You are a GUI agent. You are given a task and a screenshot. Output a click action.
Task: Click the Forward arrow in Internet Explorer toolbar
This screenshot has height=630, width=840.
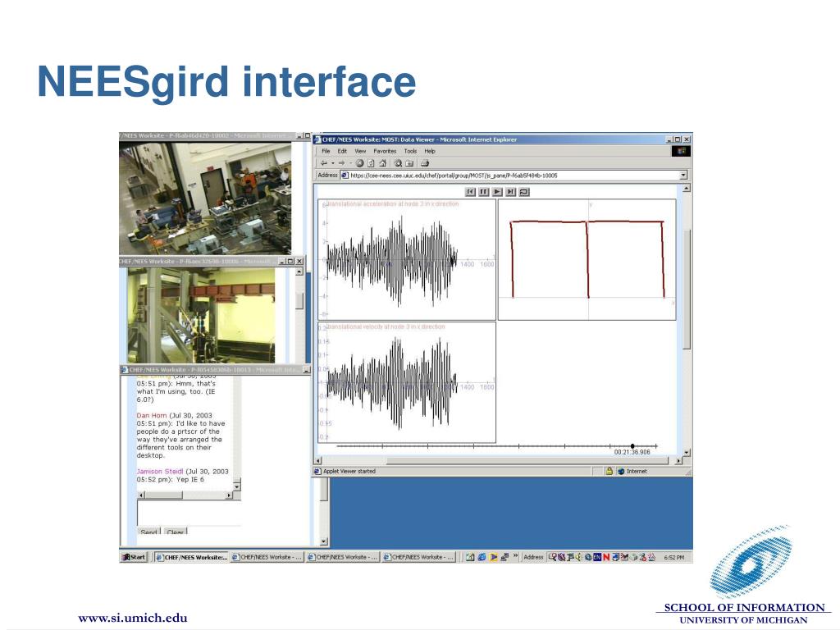[x=341, y=163]
